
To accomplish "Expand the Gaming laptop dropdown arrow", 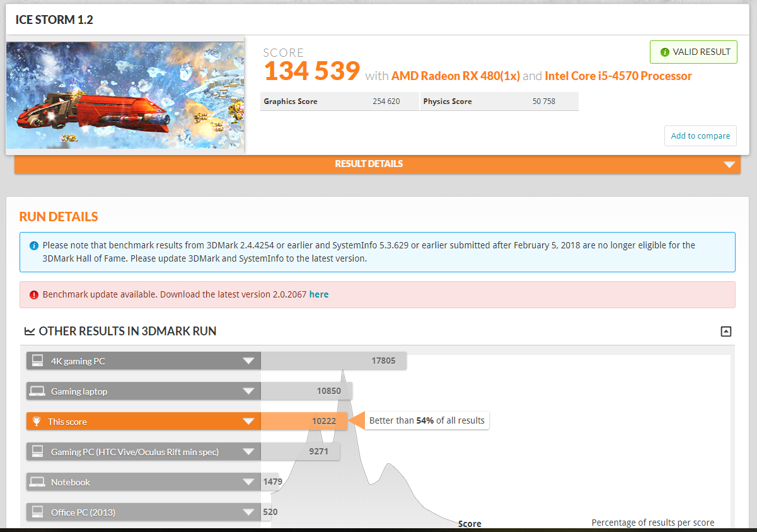I will [x=249, y=391].
